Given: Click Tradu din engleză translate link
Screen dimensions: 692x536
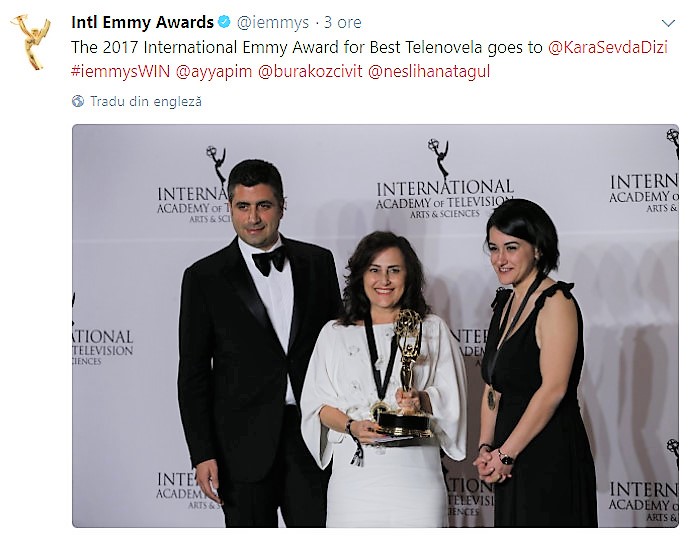Looking at the screenshot, I should pos(146,101).
